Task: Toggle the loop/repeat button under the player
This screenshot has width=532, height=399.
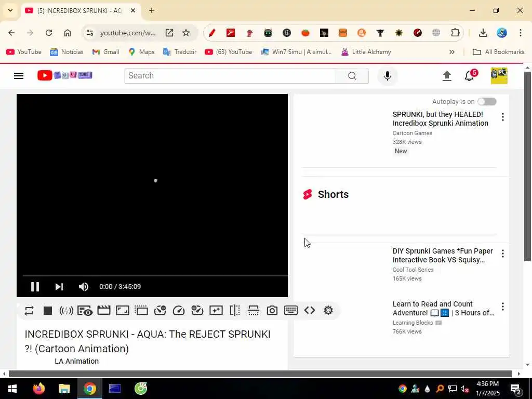Action: coord(29,311)
